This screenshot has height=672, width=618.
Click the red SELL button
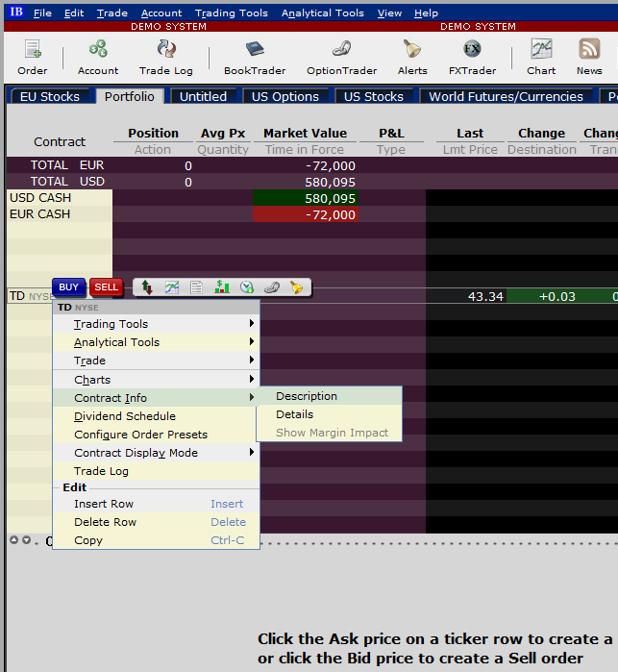click(x=107, y=287)
